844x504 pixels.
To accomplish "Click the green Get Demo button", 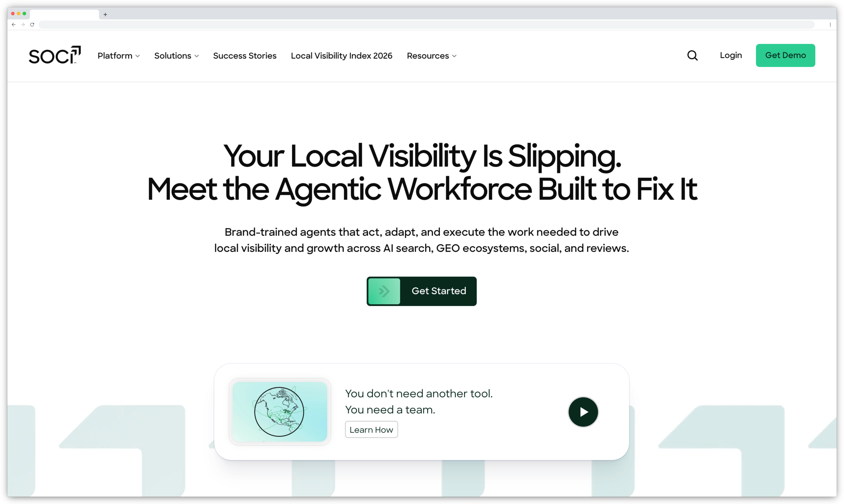I will click(785, 55).
